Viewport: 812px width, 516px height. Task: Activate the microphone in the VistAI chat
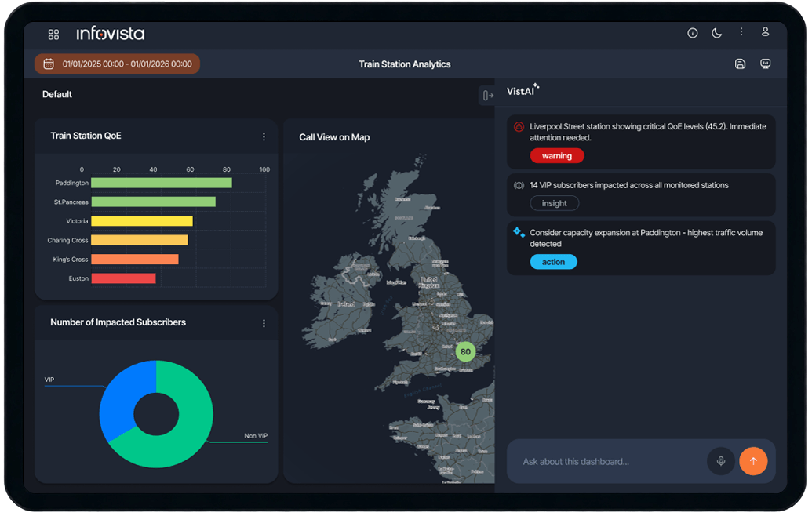721,461
